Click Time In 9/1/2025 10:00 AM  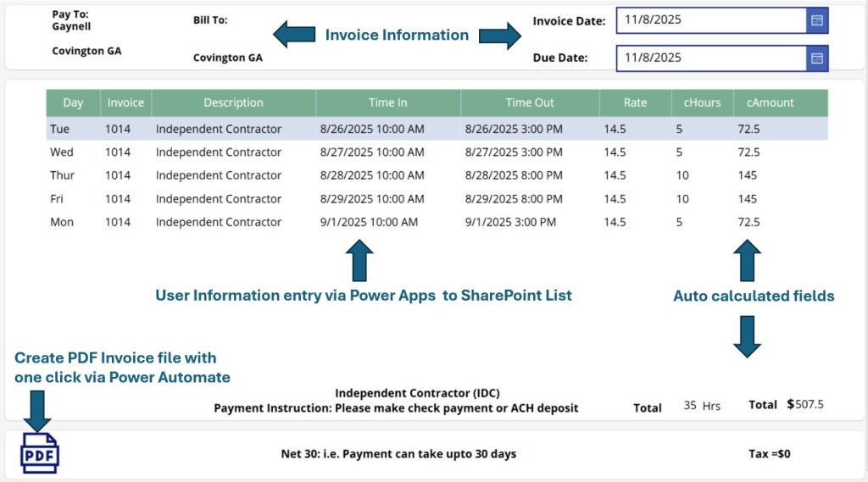369,222
